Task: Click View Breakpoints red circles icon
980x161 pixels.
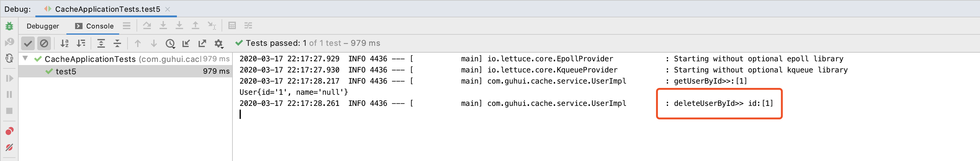Action: (9, 131)
